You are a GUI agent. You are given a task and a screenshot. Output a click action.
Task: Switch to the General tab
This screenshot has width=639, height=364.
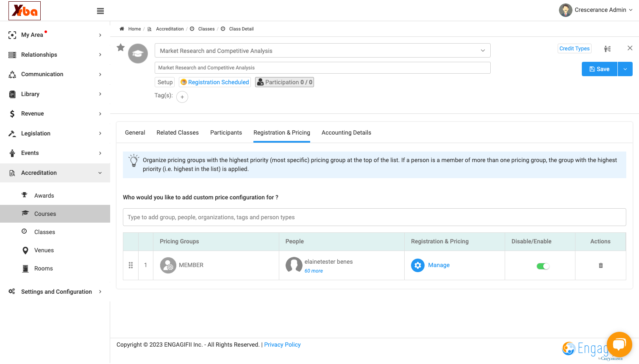(135, 132)
